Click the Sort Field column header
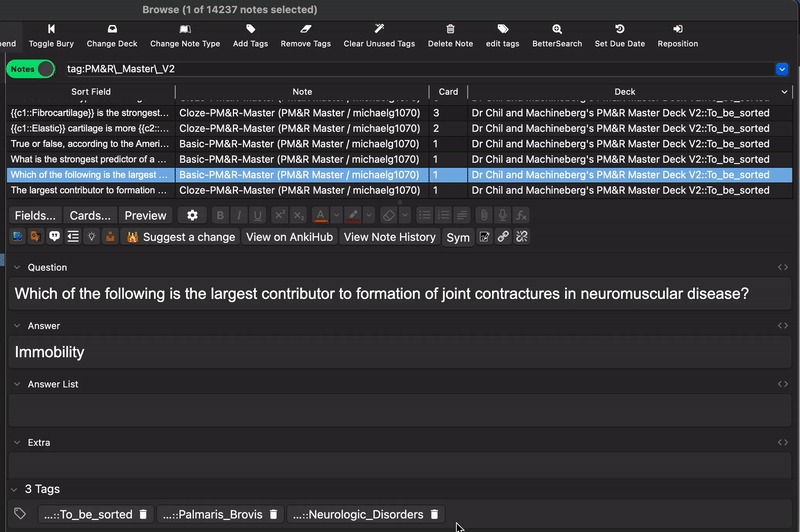The height and width of the screenshot is (532, 800). click(90, 92)
